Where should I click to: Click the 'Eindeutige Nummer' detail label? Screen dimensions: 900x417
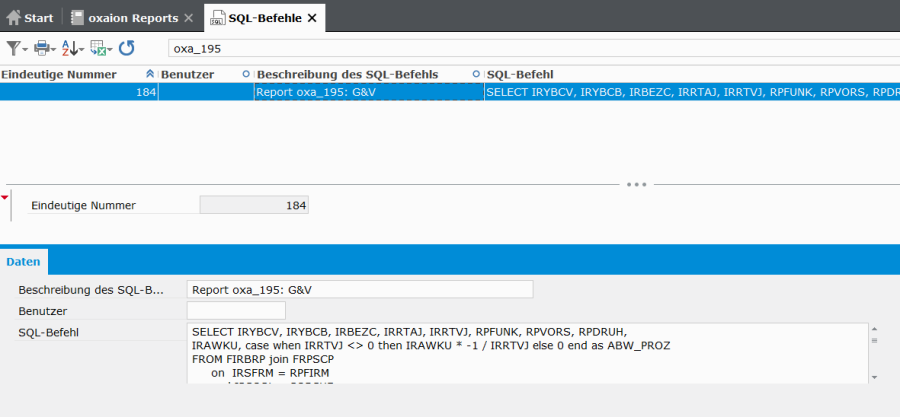coord(83,205)
